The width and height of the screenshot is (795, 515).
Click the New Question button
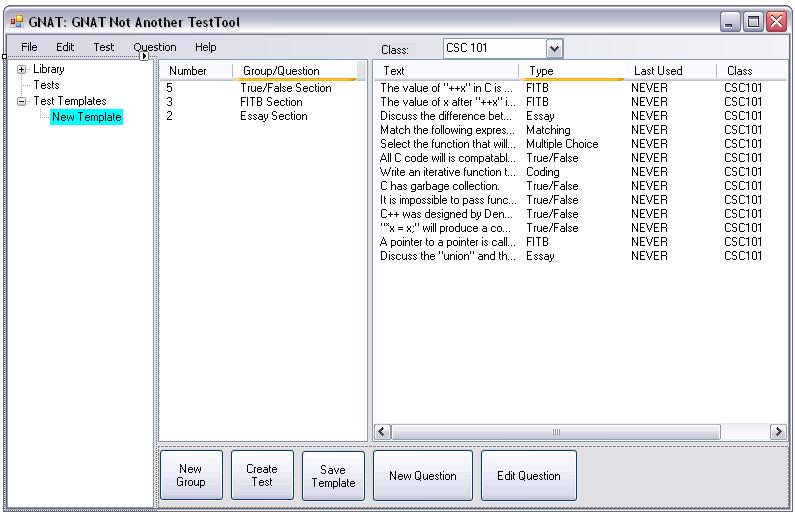[x=422, y=476]
